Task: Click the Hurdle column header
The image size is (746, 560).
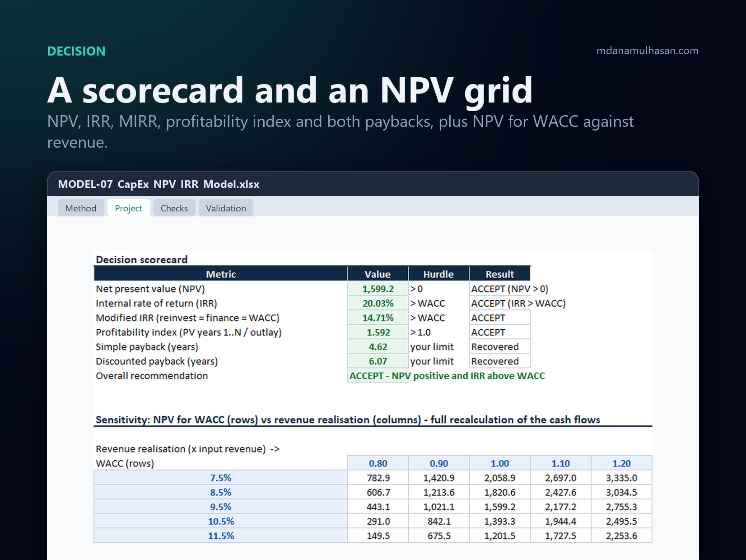Action: 439,274
